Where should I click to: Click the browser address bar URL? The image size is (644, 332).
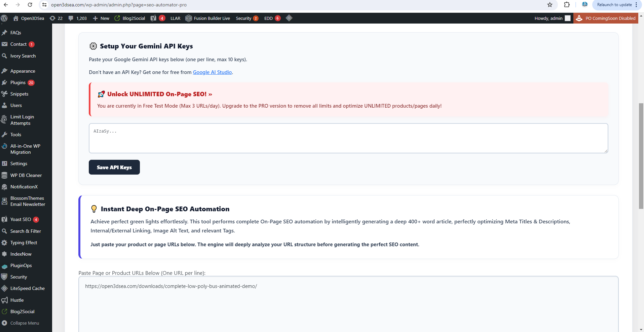tap(119, 5)
